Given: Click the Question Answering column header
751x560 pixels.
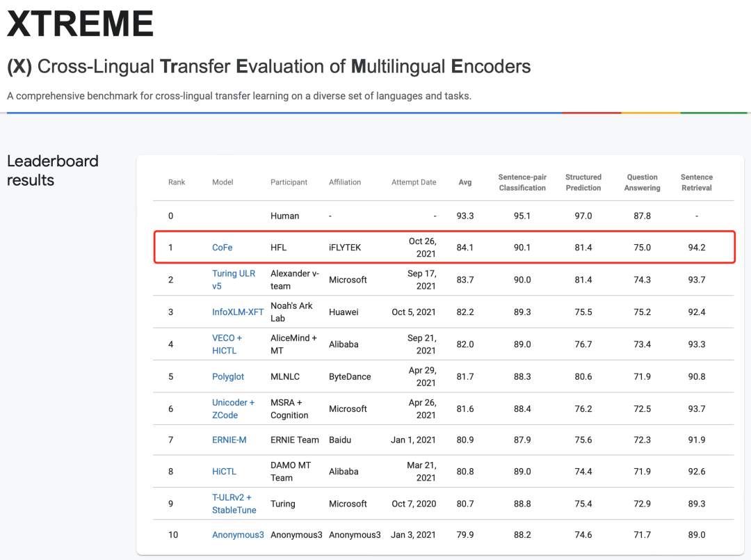Looking at the screenshot, I should [643, 182].
